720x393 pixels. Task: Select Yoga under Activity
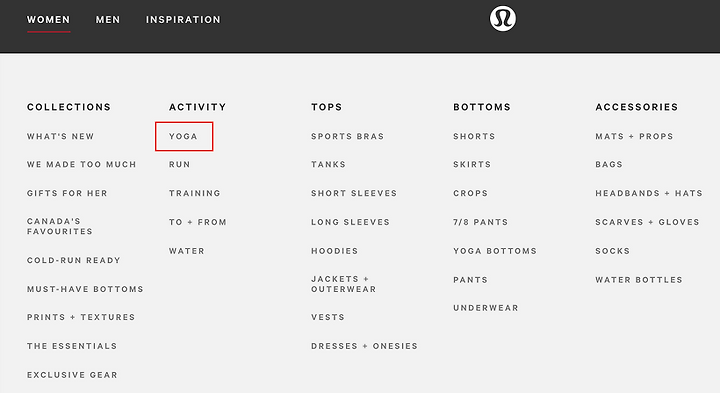(x=183, y=136)
